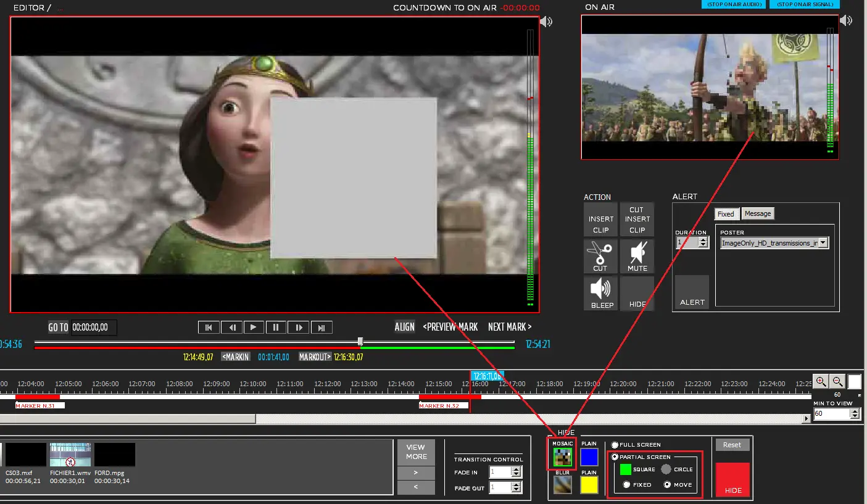Pick the blue Plain color swatch
This screenshot has width=867, height=504.
(589, 457)
